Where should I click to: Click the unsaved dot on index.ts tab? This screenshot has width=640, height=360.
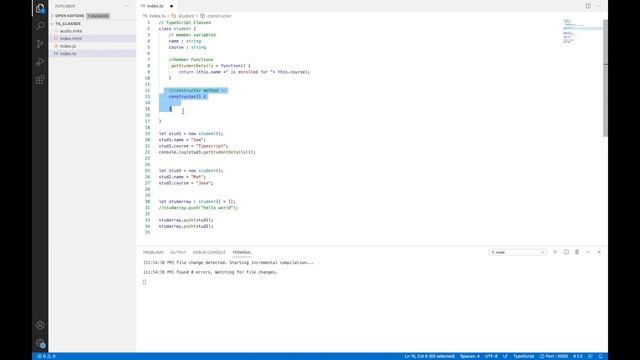(171, 6)
